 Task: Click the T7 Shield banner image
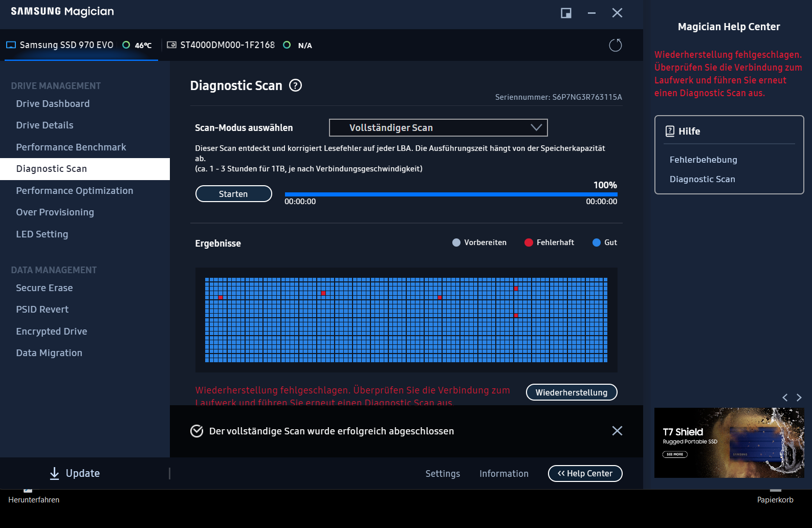point(729,443)
